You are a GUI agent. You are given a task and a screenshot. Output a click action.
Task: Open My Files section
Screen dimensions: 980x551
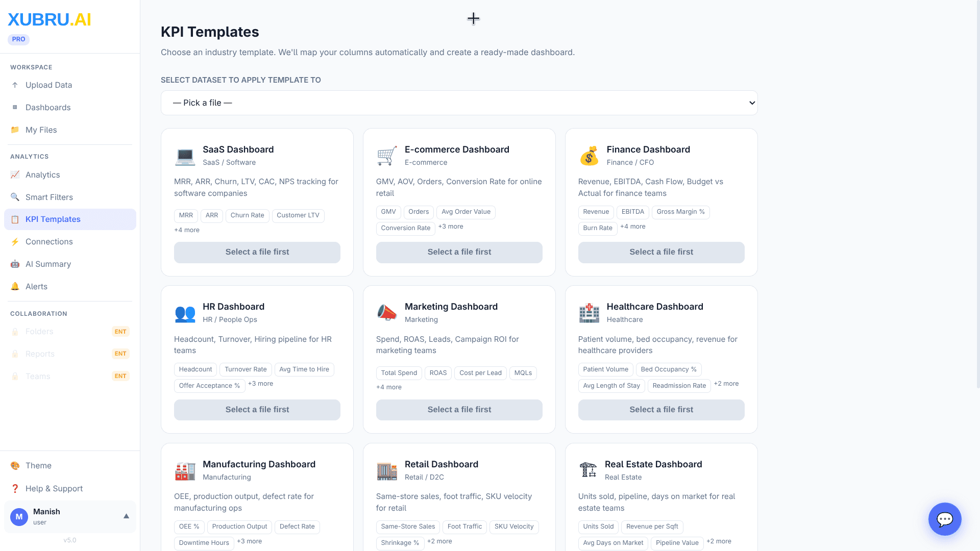click(x=70, y=130)
